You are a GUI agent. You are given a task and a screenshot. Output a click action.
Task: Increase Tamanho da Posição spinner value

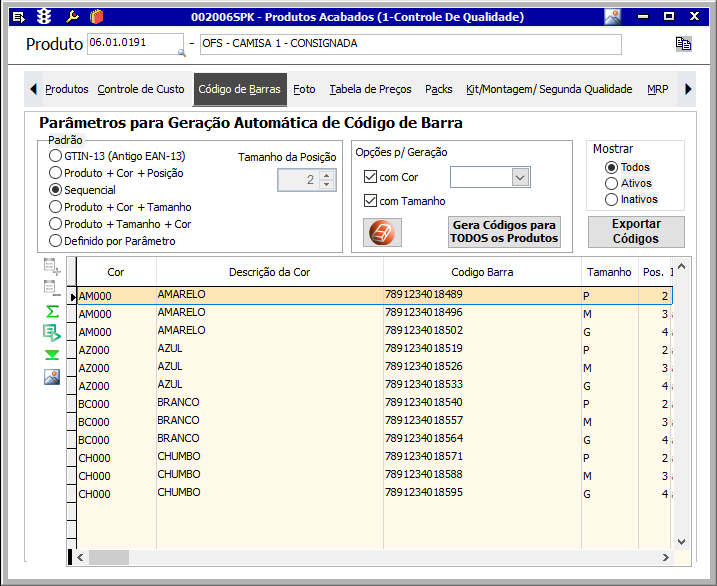[326, 175]
